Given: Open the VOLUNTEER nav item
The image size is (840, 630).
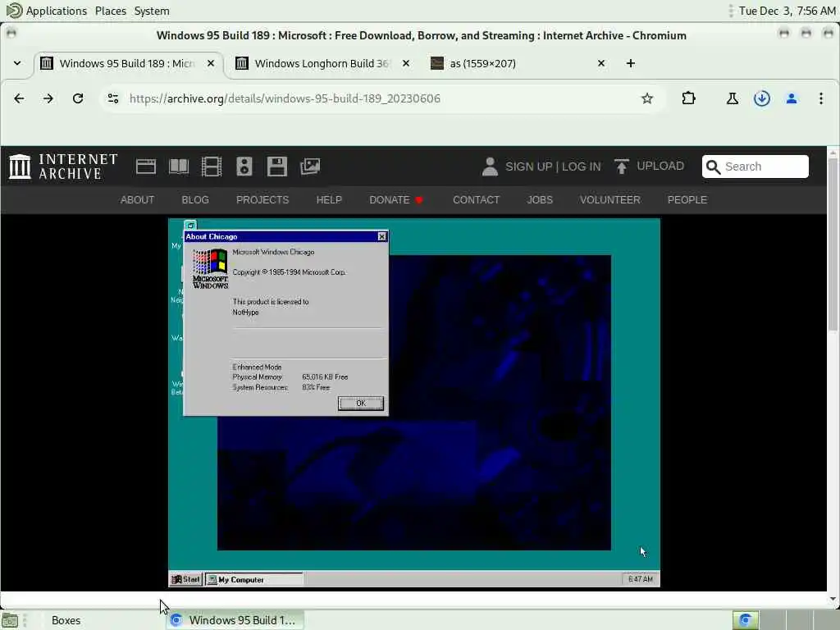Looking at the screenshot, I should 610,200.
